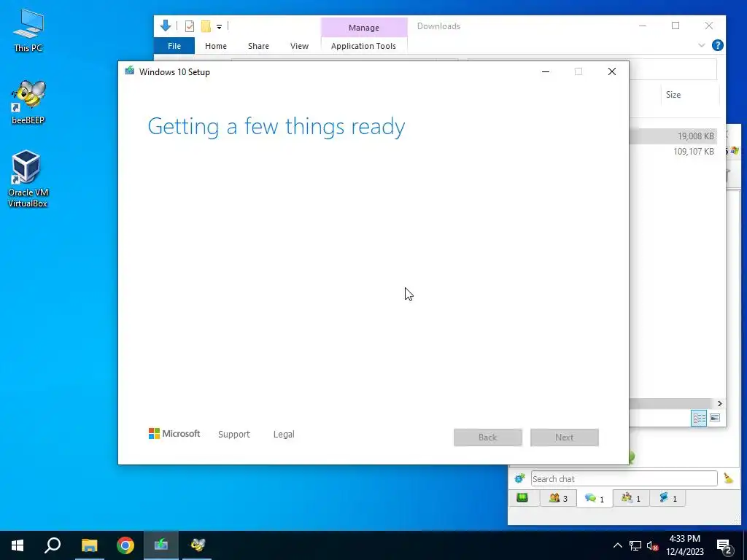Open the users tab showing 3 in beeBEEP

click(x=558, y=499)
